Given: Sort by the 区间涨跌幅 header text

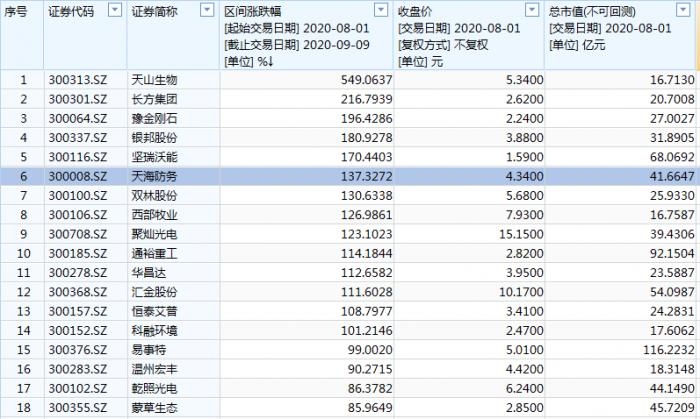Looking at the screenshot, I should [253, 12].
